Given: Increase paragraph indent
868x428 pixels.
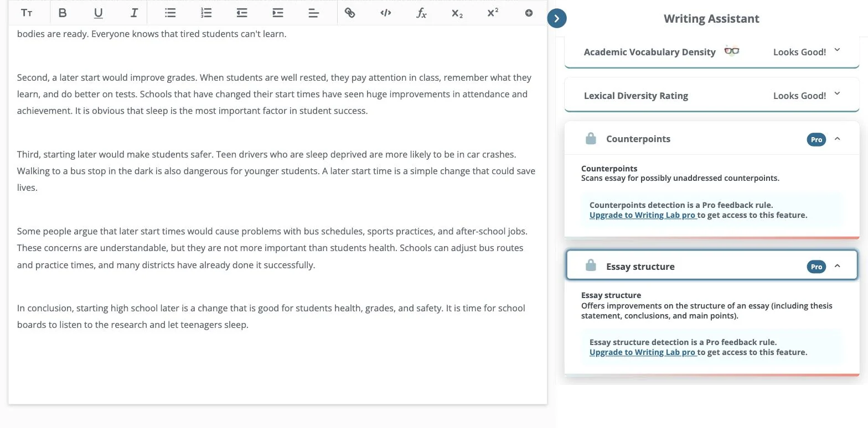Looking at the screenshot, I should point(278,13).
